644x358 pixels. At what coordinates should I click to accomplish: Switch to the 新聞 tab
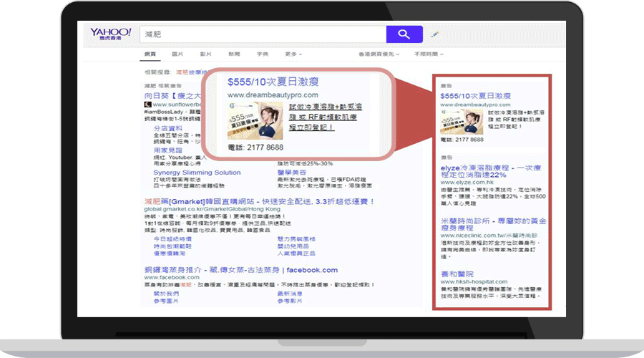234,54
